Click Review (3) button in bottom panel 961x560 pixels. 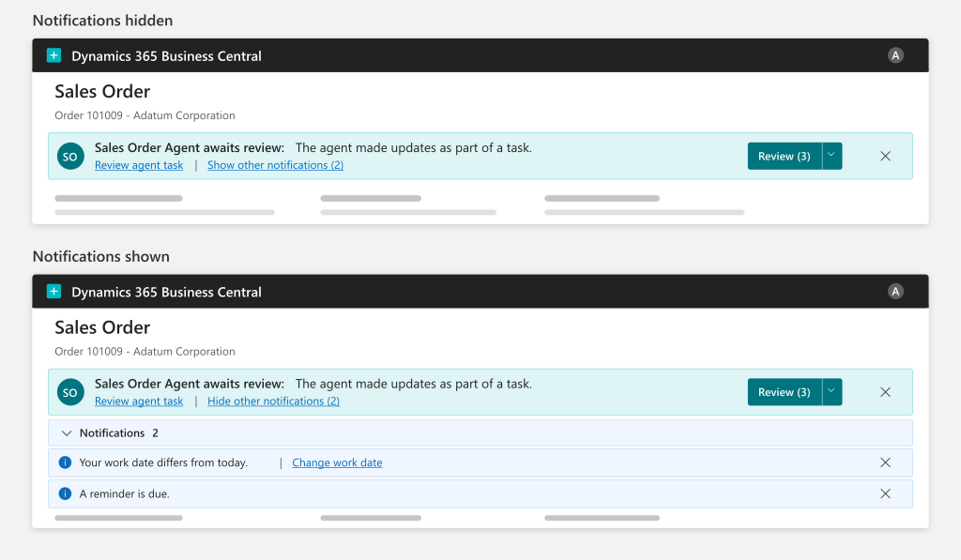pyautogui.click(x=785, y=392)
